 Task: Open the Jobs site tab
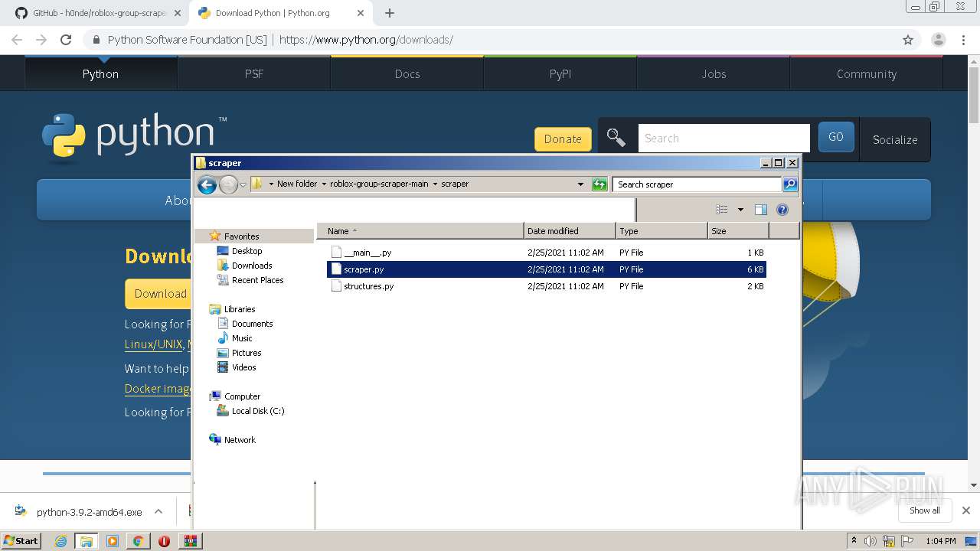(x=714, y=73)
